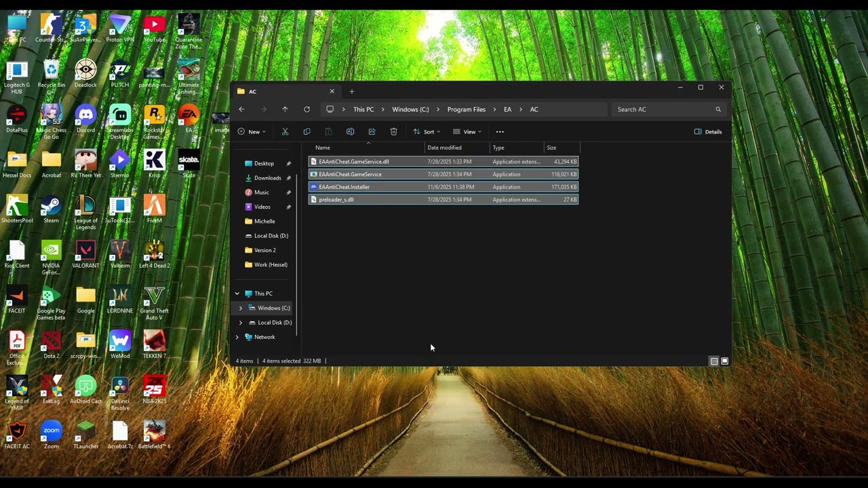Open the DaVinci Resolve desktop shortcut
The width and height of the screenshot is (868, 488).
pos(120,394)
